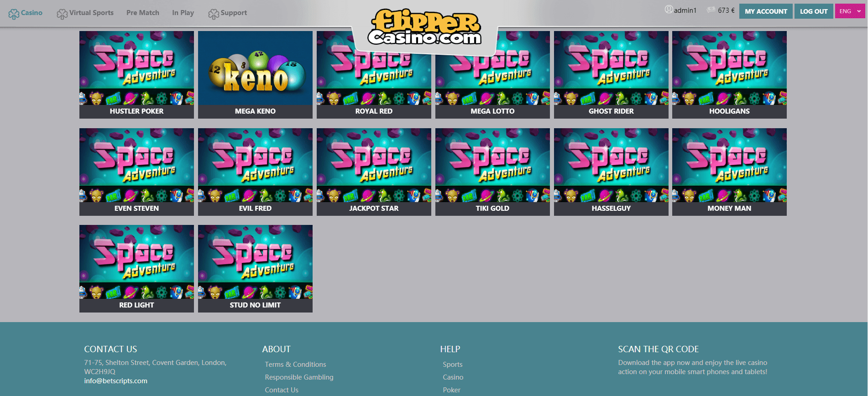
Task: Open the Mega Lotto game
Action: tap(492, 75)
